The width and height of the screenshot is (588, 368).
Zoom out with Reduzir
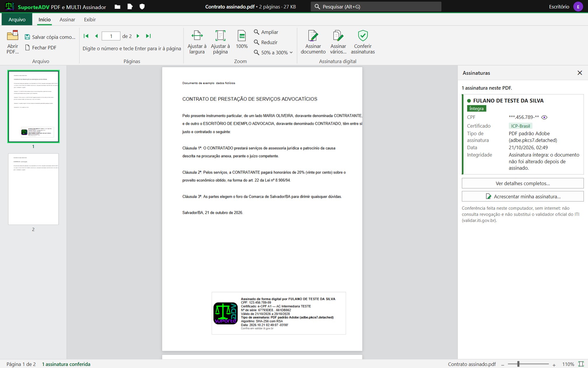(x=266, y=42)
